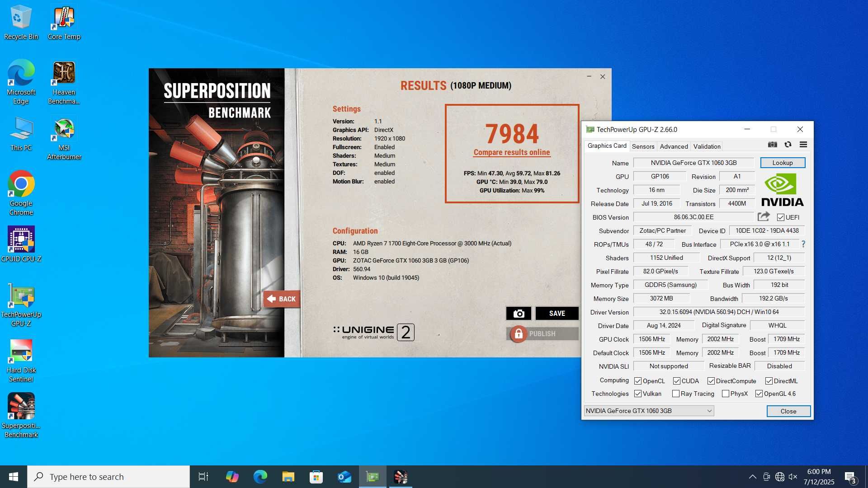868x488 pixels.
Task: Click the Driver Version field
Action: (x=719, y=312)
